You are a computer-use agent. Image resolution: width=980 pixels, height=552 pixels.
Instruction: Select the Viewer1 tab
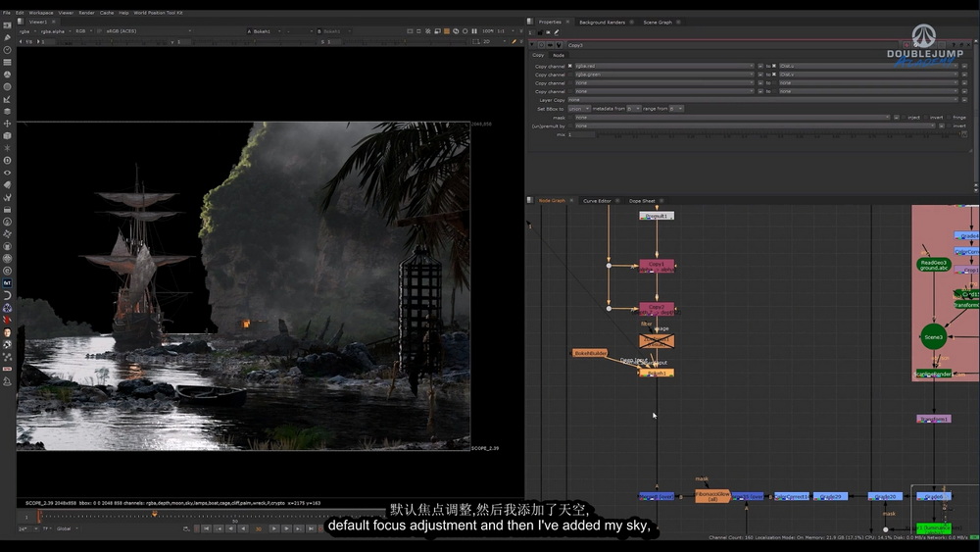38,22
